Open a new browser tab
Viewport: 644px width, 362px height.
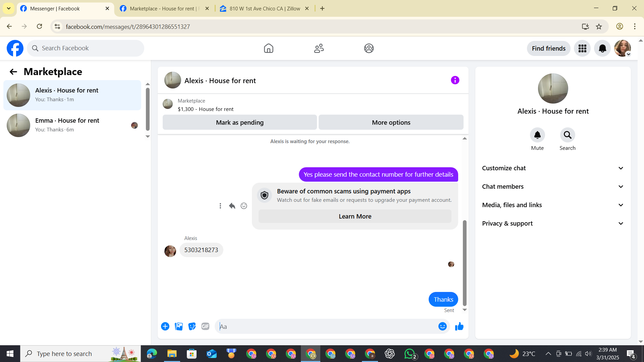pos(322,9)
